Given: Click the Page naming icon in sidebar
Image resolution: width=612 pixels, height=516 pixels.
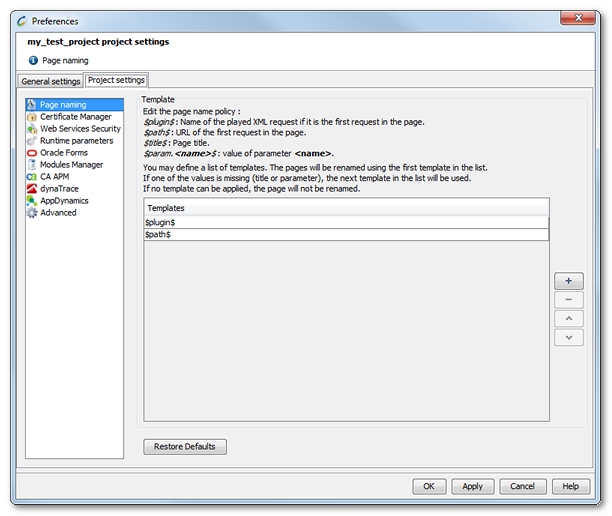Looking at the screenshot, I should point(32,105).
